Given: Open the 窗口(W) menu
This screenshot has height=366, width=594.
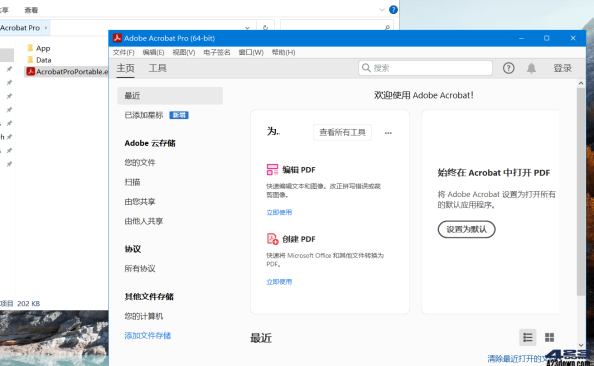Looking at the screenshot, I should pyautogui.click(x=251, y=52).
